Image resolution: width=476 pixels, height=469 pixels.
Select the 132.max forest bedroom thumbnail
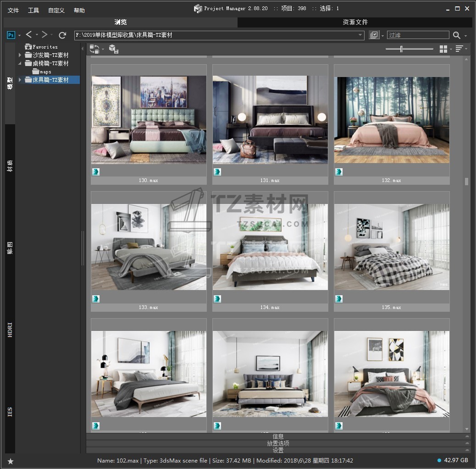tap(392, 120)
